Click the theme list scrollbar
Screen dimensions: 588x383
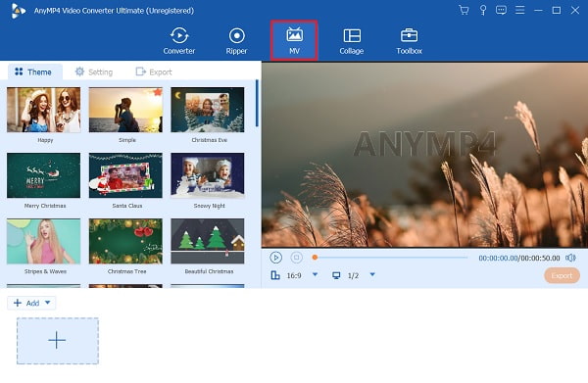point(257,103)
